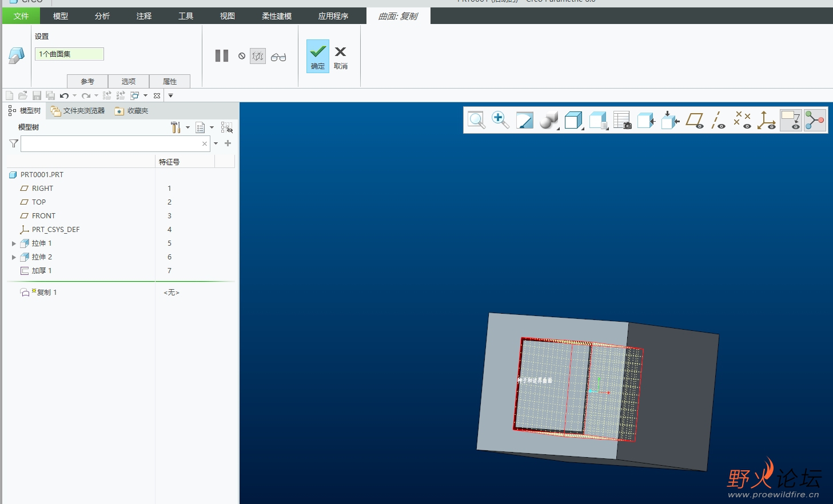Viewport: 833px width, 504px height.
Task: Select the 复制 1 feature in tree
Action: click(47, 292)
